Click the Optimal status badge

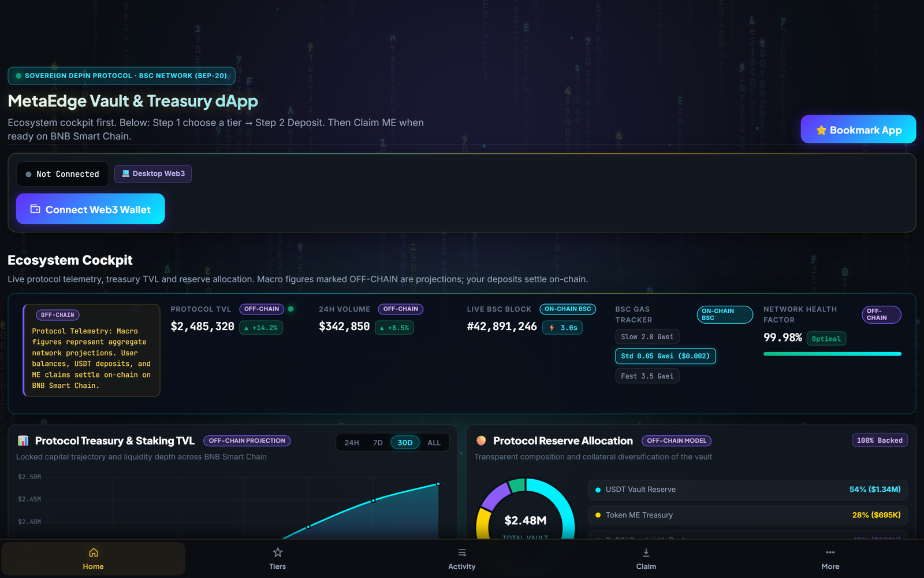[x=826, y=339]
